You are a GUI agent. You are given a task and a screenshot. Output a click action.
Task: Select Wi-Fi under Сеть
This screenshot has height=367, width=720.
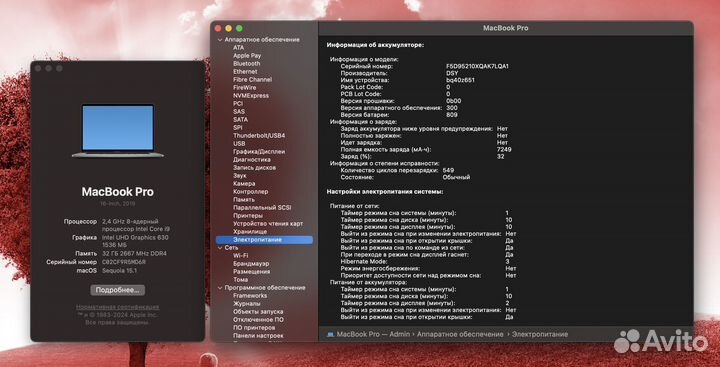point(241,255)
